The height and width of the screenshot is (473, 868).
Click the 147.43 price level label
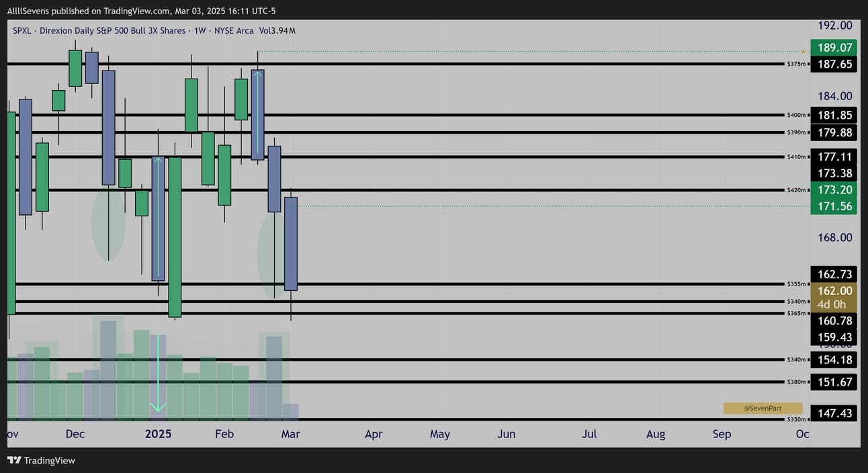tap(833, 413)
